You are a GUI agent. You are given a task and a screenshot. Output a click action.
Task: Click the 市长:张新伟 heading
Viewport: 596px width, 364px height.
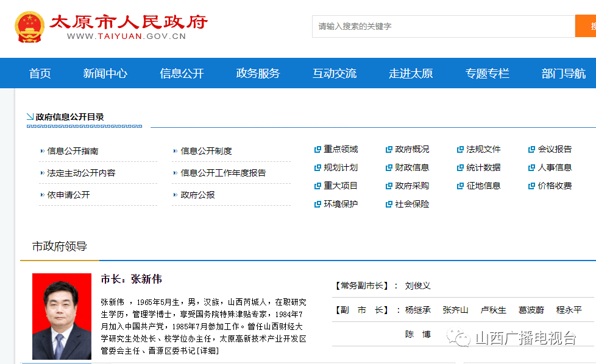pos(131,279)
